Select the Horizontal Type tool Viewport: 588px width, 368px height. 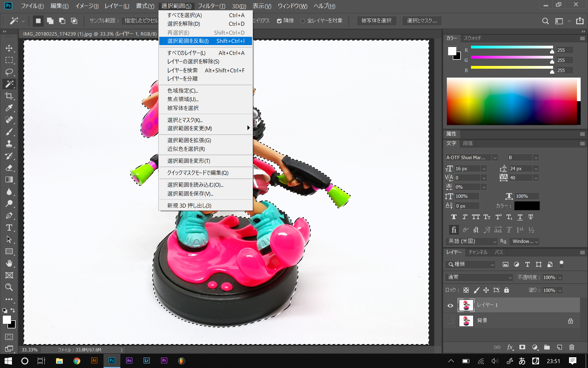click(9, 228)
